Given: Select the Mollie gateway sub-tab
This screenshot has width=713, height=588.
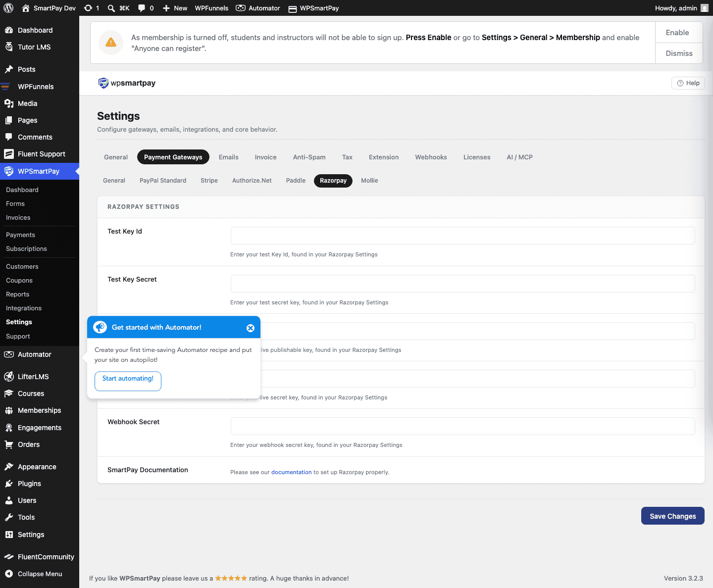Looking at the screenshot, I should (369, 181).
